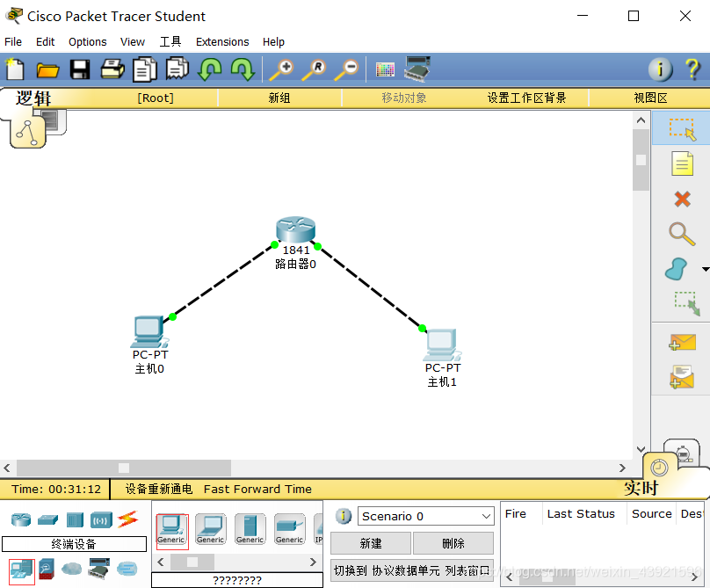The height and width of the screenshot is (588, 710).
Task: Open the Help menu
Action: pyautogui.click(x=273, y=42)
